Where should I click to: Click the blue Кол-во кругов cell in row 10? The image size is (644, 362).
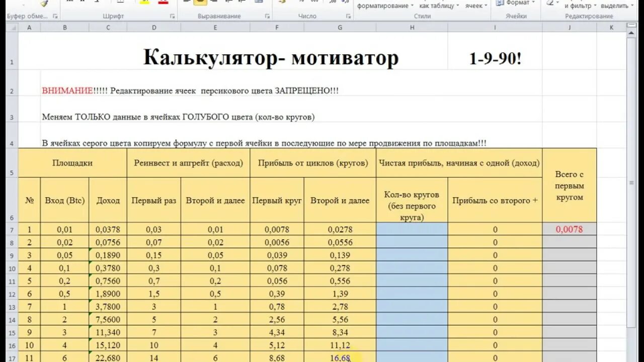click(412, 268)
